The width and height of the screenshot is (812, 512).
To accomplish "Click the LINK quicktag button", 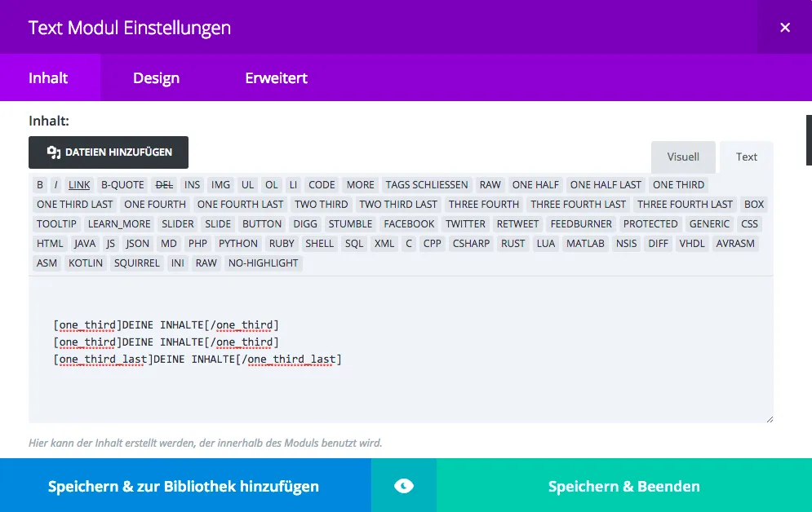I will (x=79, y=185).
